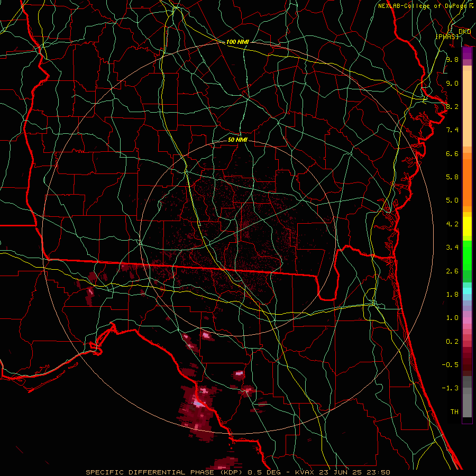Click the -0.5 color scale value

tap(450, 365)
